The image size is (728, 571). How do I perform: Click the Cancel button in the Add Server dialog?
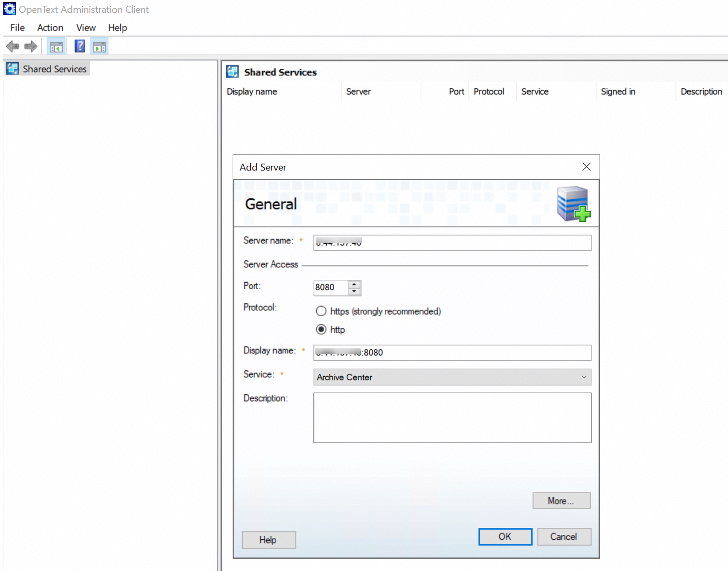(x=564, y=537)
